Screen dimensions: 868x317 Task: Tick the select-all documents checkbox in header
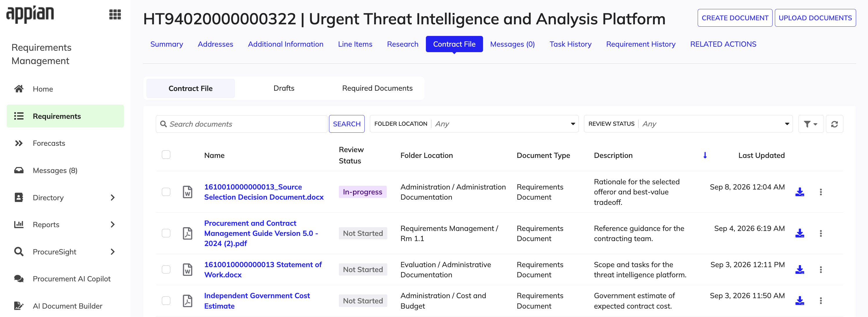pos(166,155)
